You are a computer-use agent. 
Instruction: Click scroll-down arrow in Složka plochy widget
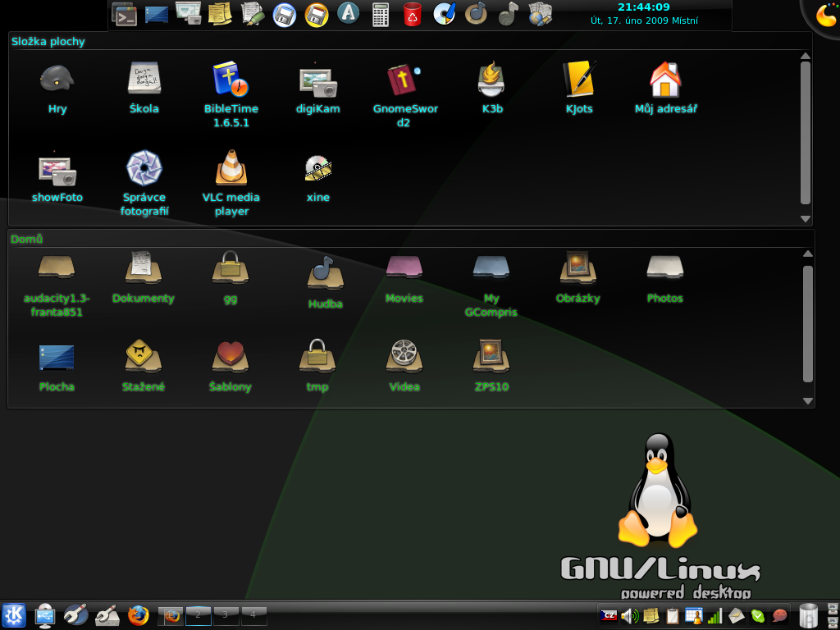[806, 218]
